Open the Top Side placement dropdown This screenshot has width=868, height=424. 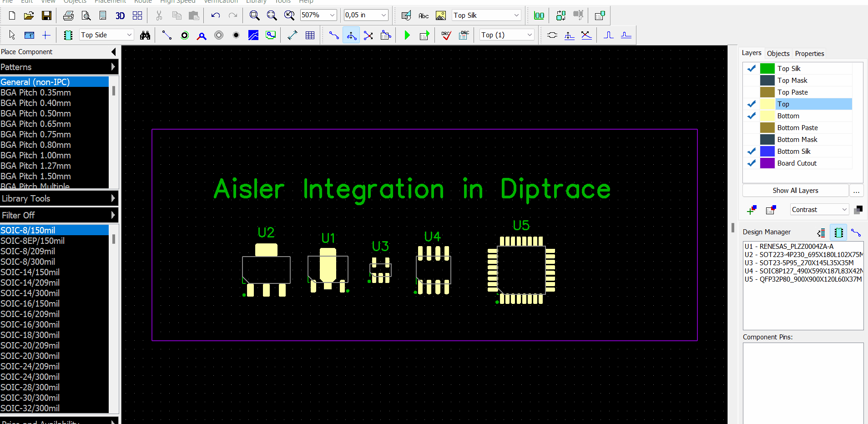point(129,35)
